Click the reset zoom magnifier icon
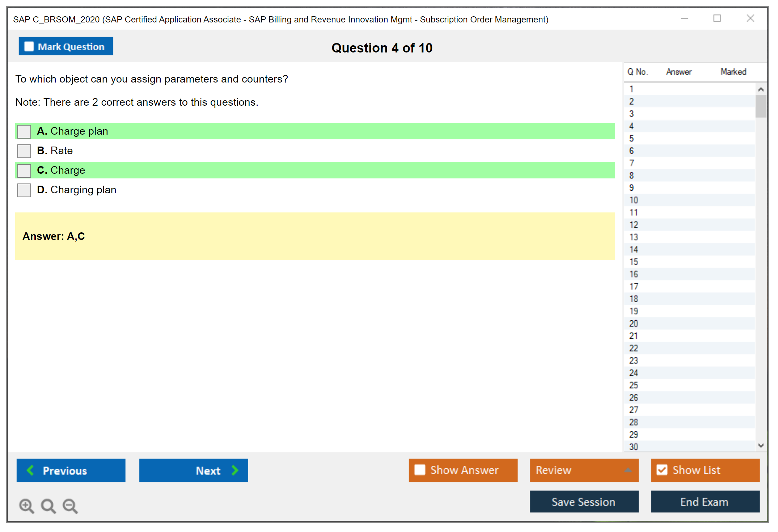Screen dimensions: 778x532 (x=48, y=506)
